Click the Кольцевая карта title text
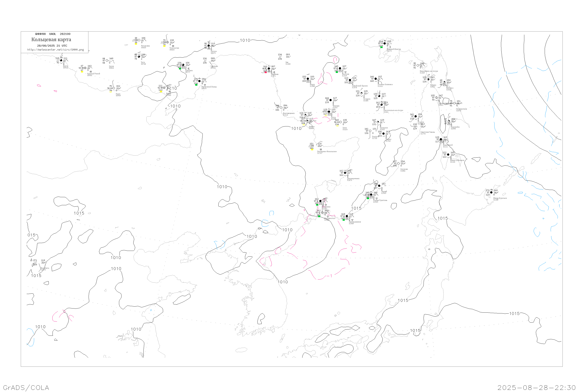 (51, 40)
